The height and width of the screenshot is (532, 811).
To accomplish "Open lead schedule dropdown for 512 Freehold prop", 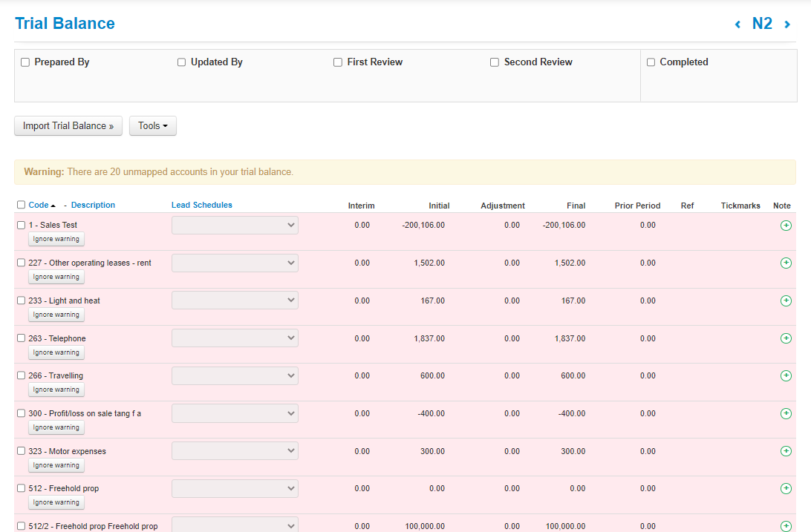I will tap(235, 488).
